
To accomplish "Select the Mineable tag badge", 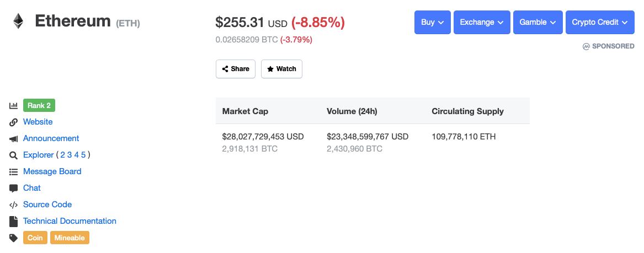I will (x=70, y=238).
